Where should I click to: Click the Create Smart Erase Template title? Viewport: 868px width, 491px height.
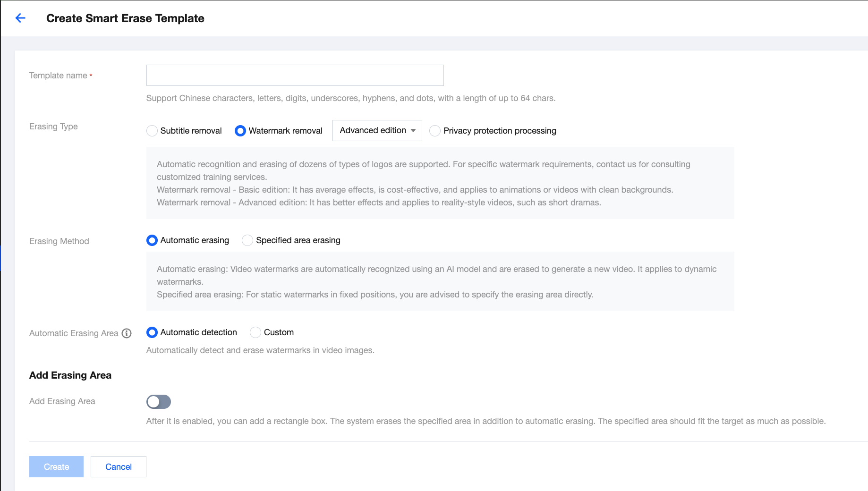[125, 18]
